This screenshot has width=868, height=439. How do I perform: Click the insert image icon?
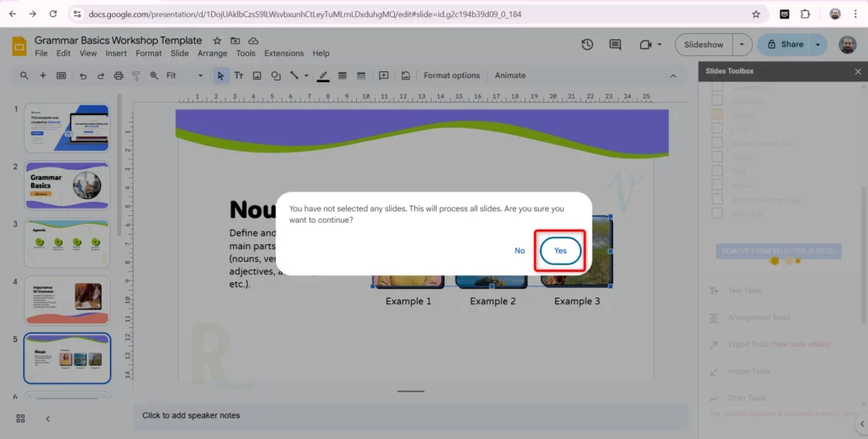click(257, 75)
